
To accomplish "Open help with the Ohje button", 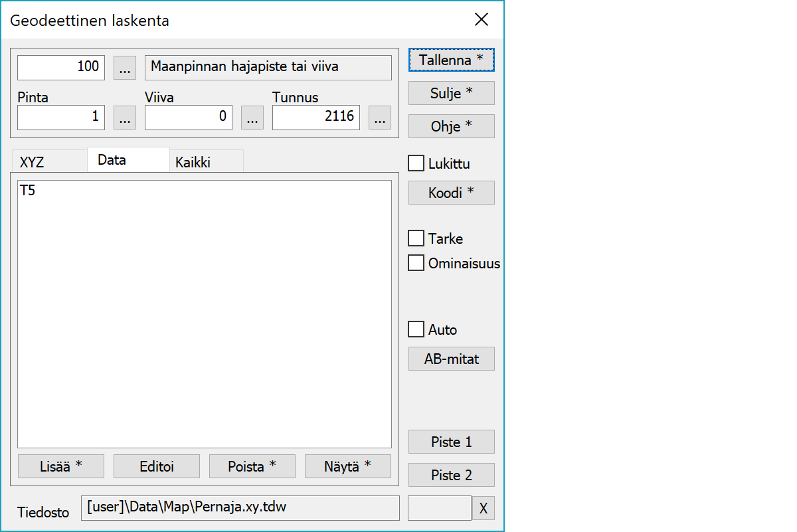I will [x=451, y=126].
